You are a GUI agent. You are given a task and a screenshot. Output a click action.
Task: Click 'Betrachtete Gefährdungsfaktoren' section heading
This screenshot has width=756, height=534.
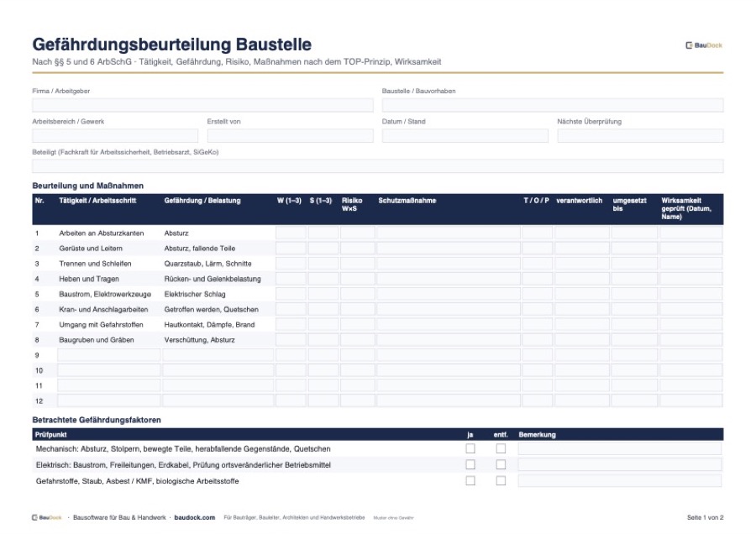tap(97, 420)
